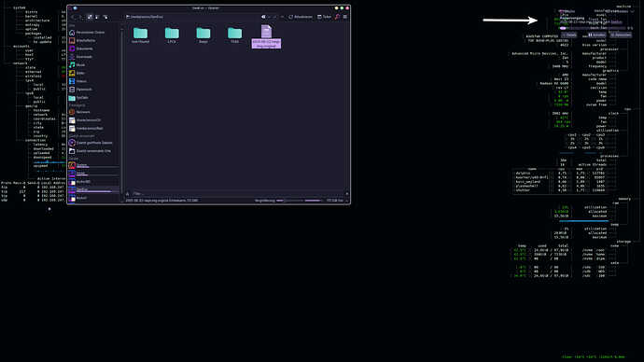Expand the notification popup chevron
Screen dimensions: 644x362
[x=633, y=11]
